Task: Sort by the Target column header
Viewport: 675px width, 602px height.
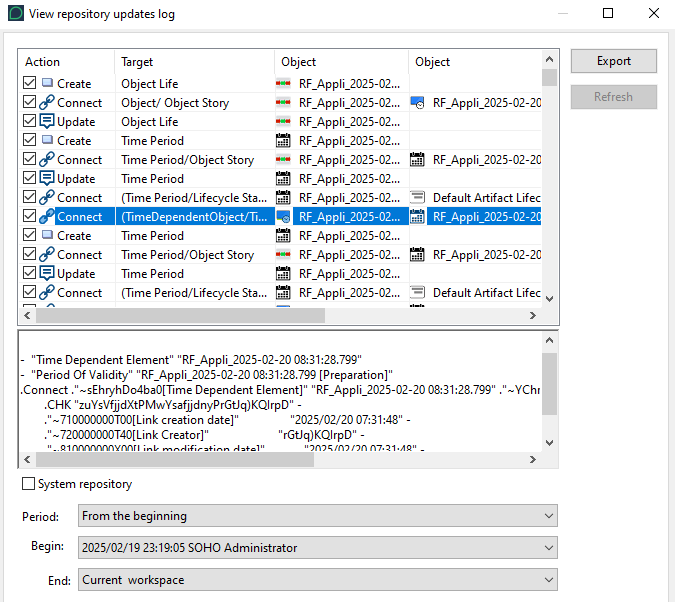Action: [194, 62]
